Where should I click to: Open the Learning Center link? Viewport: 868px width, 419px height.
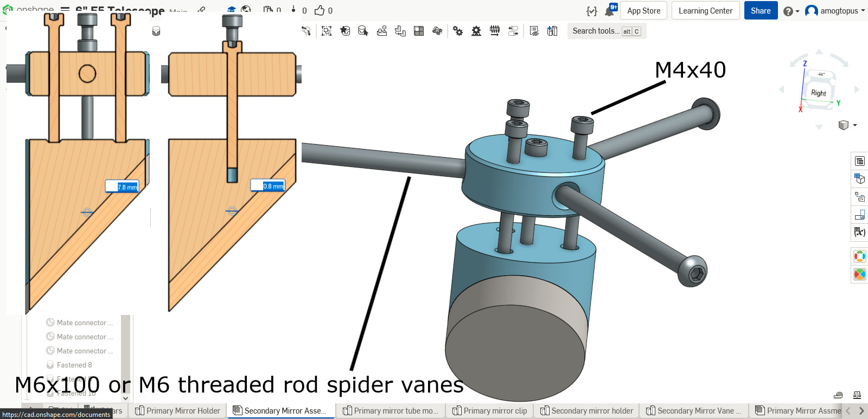click(x=705, y=11)
